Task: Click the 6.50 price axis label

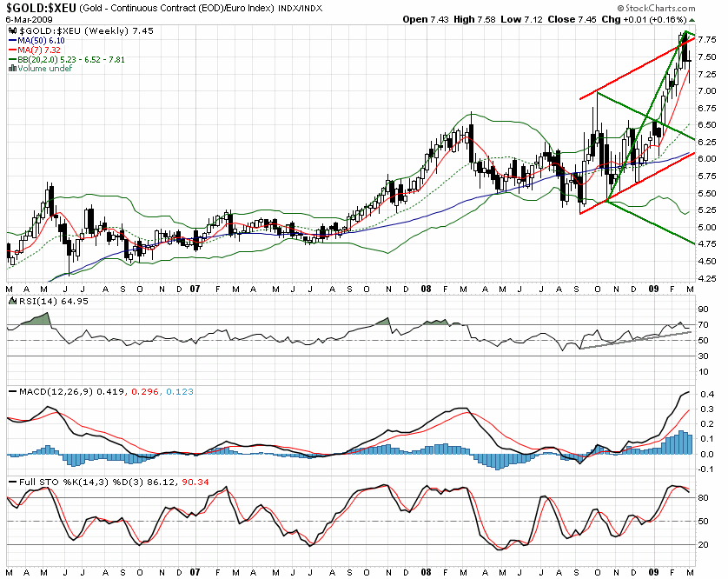Action: coord(706,125)
